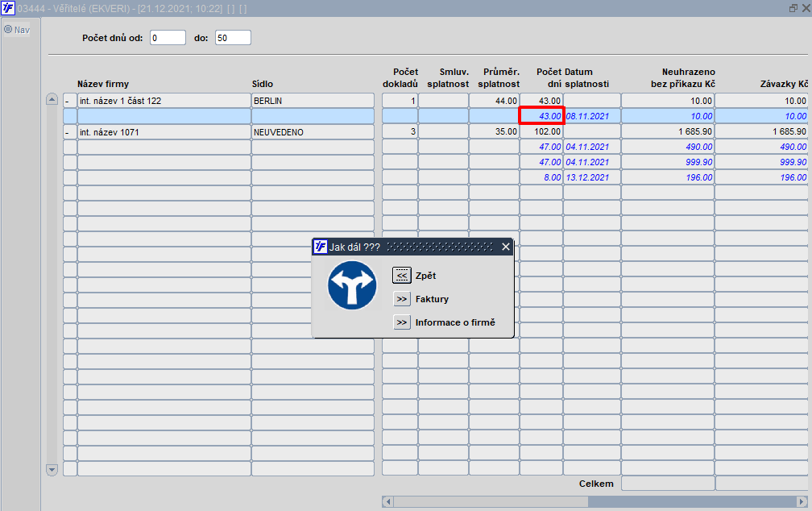Open Informace o firmě arrow button
Image resolution: width=812 pixels, height=511 pixels.
click(401, 322)
